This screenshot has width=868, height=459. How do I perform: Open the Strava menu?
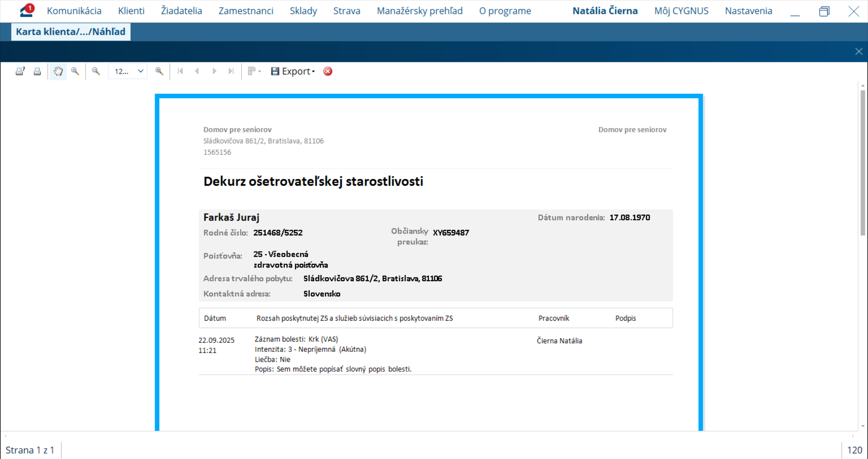click(x=347, y=11)
